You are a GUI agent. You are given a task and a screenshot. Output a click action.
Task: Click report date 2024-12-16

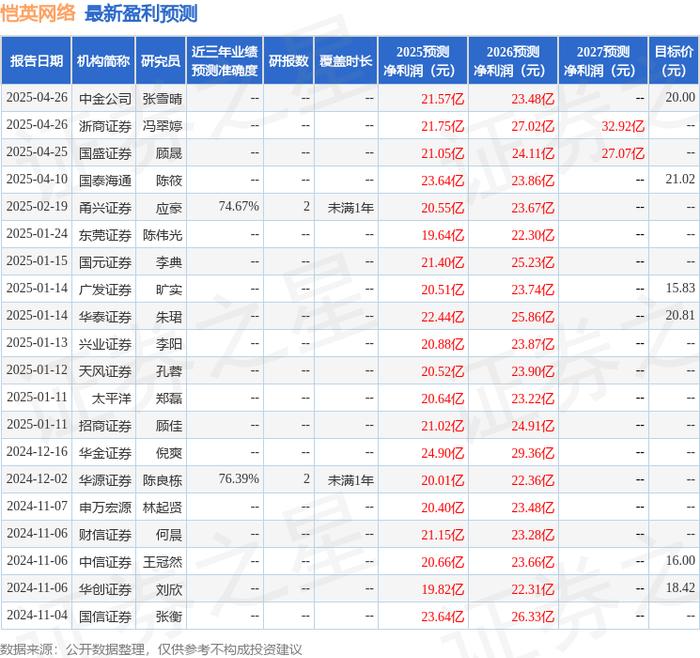37,451
